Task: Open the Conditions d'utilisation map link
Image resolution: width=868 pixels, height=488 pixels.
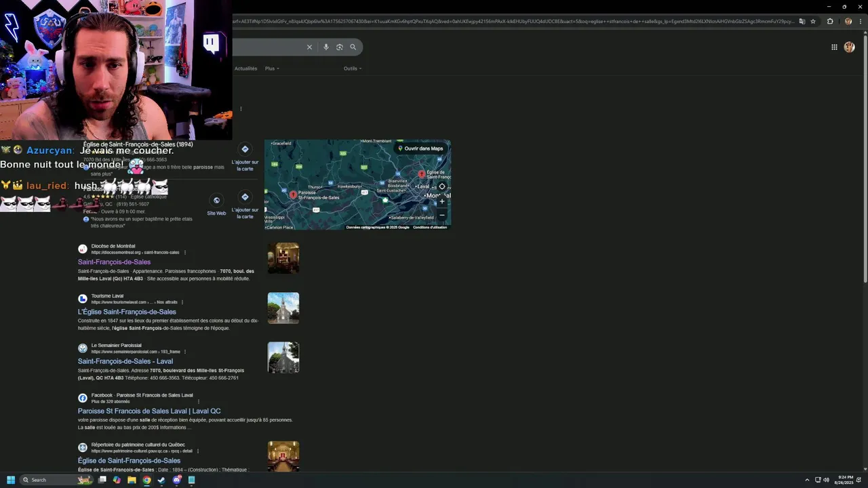Action: click(431, 227)
